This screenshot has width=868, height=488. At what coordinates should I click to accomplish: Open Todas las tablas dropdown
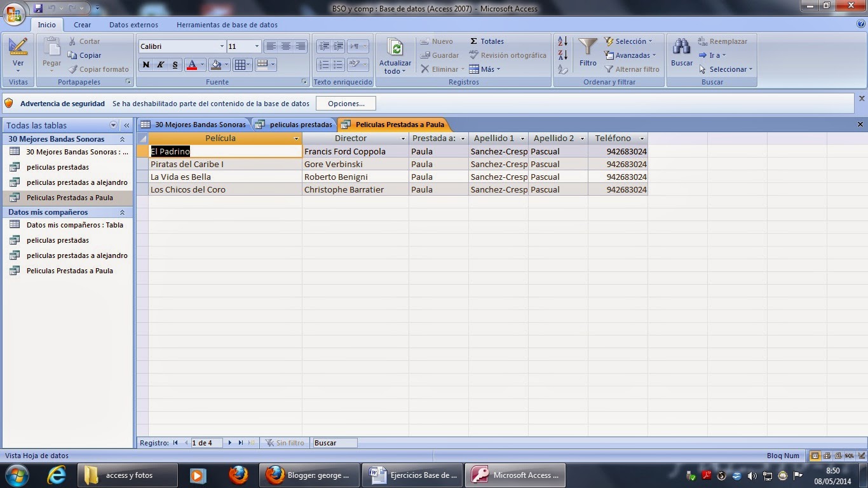[114, 125]
